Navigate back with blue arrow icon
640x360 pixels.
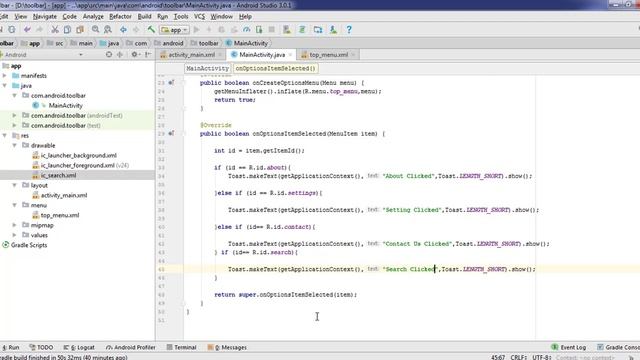[123, 29]
